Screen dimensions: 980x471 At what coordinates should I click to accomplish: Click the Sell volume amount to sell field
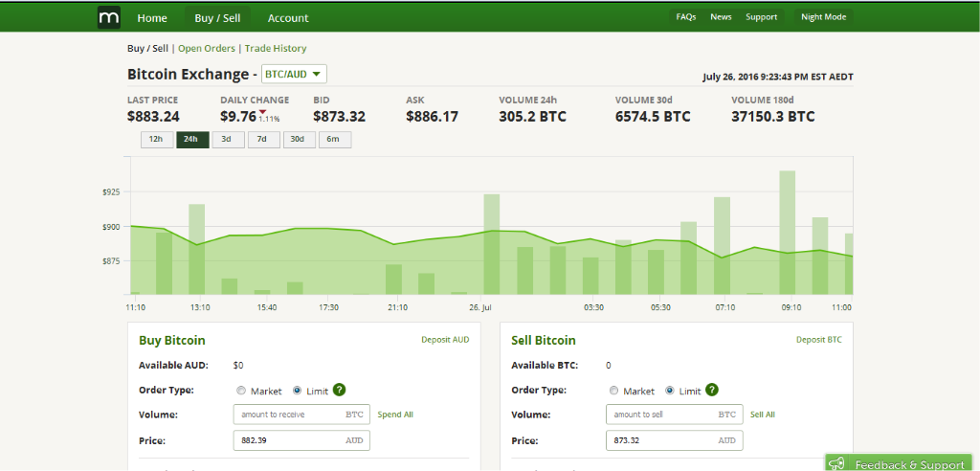click(x=675, y=415)
